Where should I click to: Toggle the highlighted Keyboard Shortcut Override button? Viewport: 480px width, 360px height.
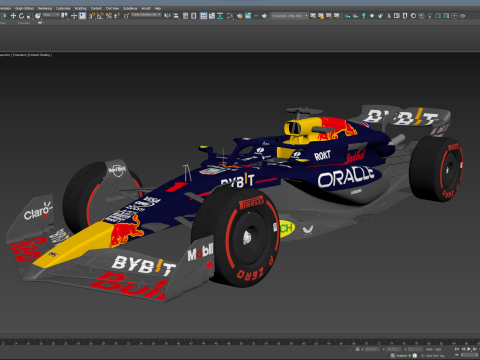82,16
